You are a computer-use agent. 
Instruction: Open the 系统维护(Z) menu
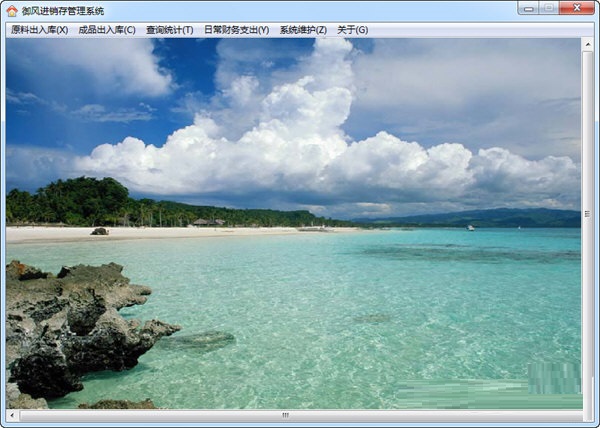coord(303,30)
